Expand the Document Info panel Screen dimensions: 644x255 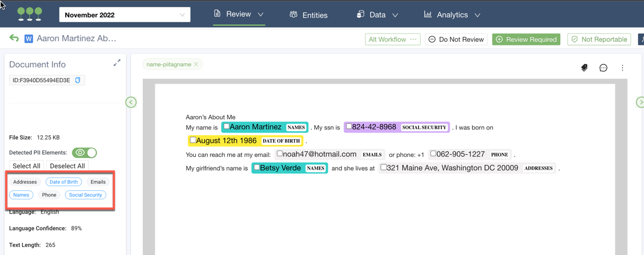pos(117,63)
